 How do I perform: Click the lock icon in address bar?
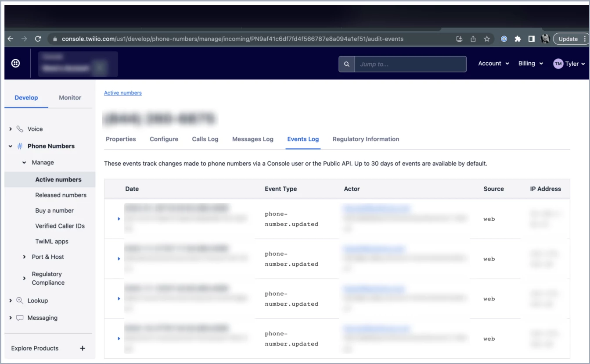[x=55, y=39]
